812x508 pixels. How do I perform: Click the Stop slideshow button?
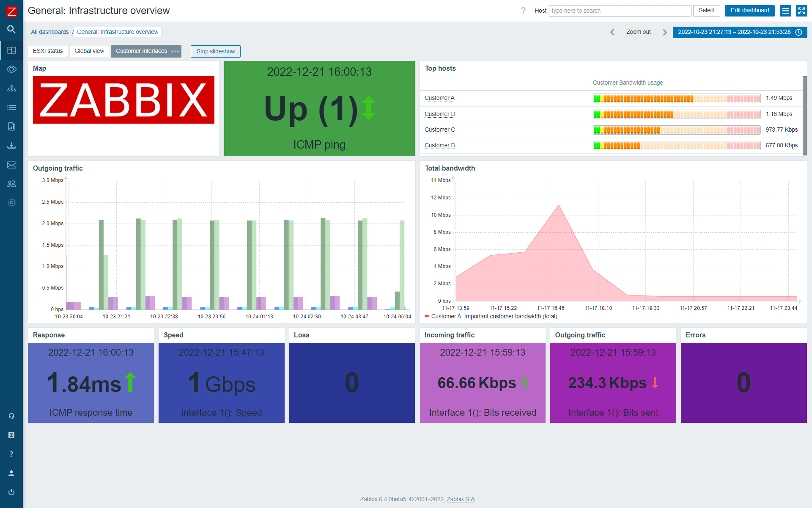pos(215,51)
